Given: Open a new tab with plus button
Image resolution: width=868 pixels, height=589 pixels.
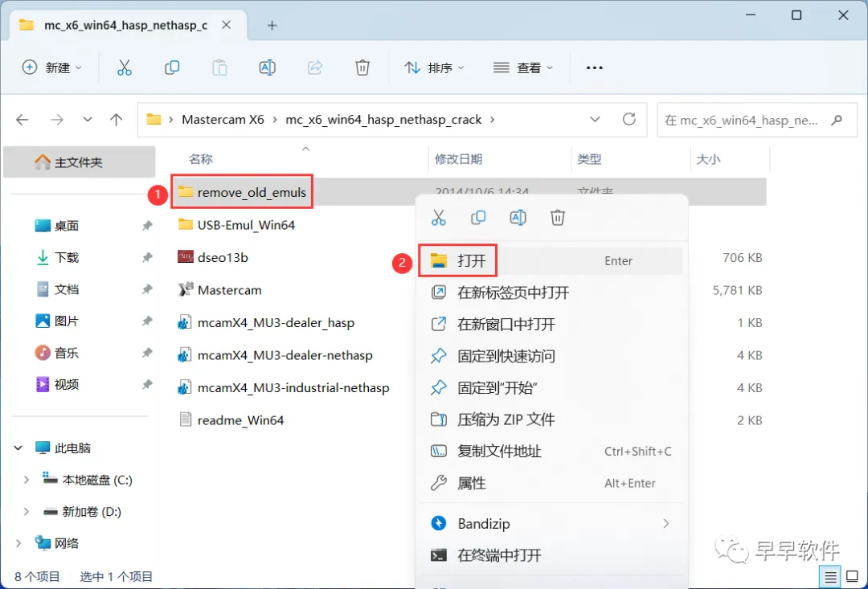Looking at the screenshot, I should click(272, 26).
